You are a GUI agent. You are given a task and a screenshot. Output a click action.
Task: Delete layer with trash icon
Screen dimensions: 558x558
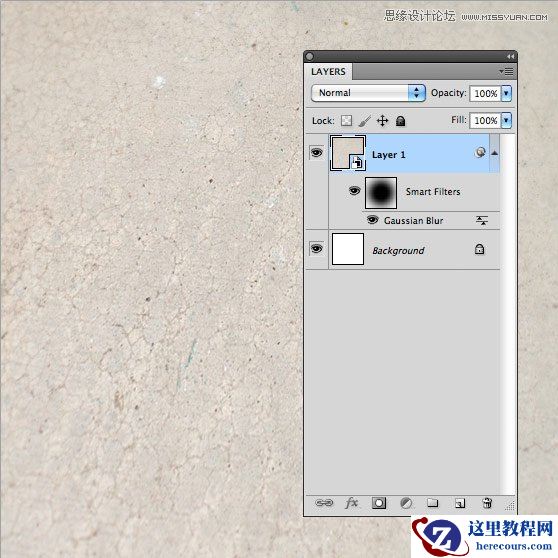pyautogui.click(x=487, y=503)
